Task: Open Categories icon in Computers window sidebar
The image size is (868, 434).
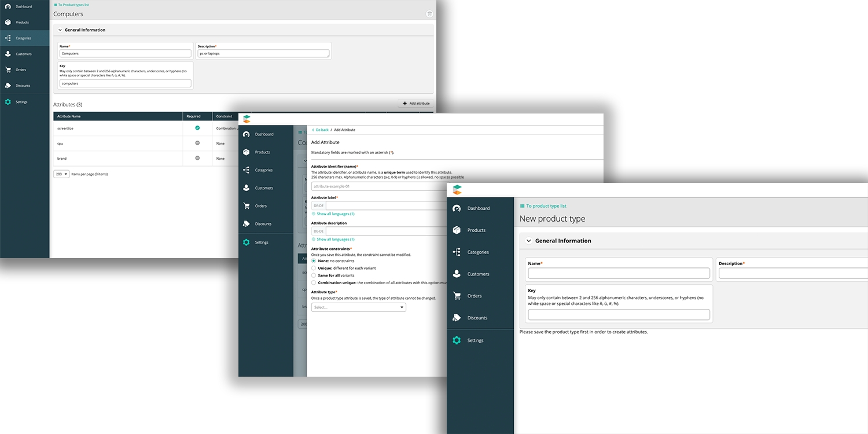Action: 8,38
